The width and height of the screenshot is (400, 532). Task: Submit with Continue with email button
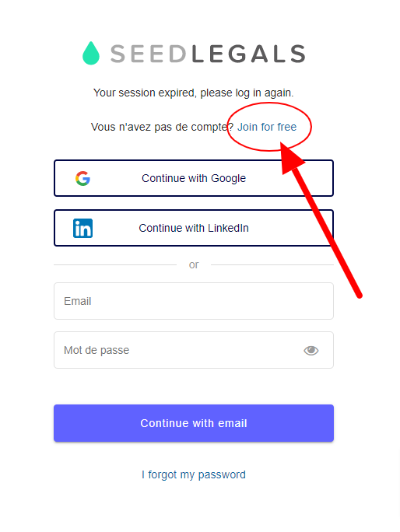tap(194, 423)
